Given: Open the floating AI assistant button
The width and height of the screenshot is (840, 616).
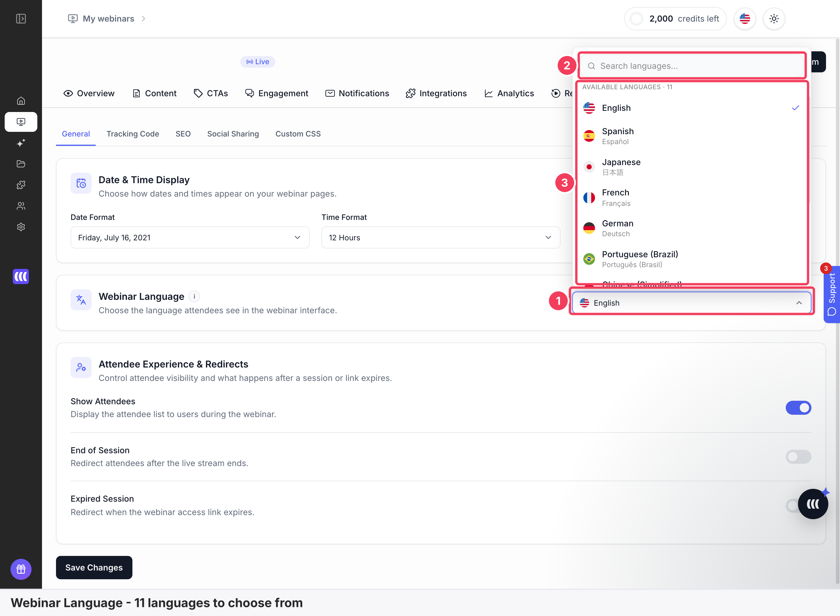Looking at the screenshot, I should [x=813, y=504].
